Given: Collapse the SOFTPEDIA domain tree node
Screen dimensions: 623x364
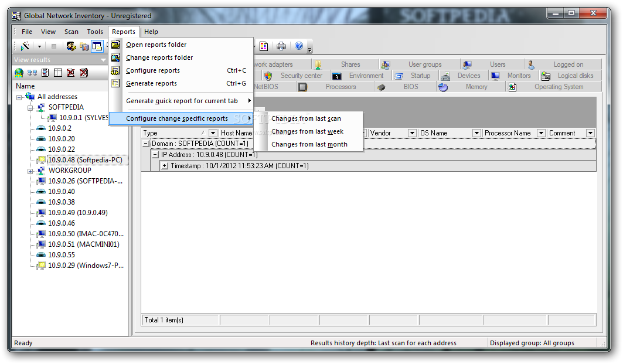Looking at the screenshot, I should [x=30, y=108].
